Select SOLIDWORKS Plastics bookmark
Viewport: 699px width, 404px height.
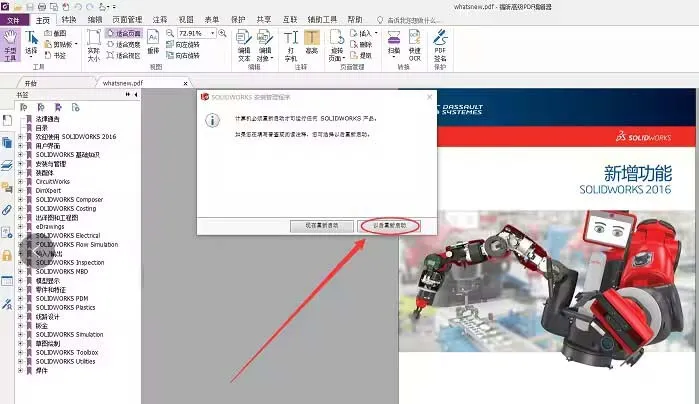66,307
